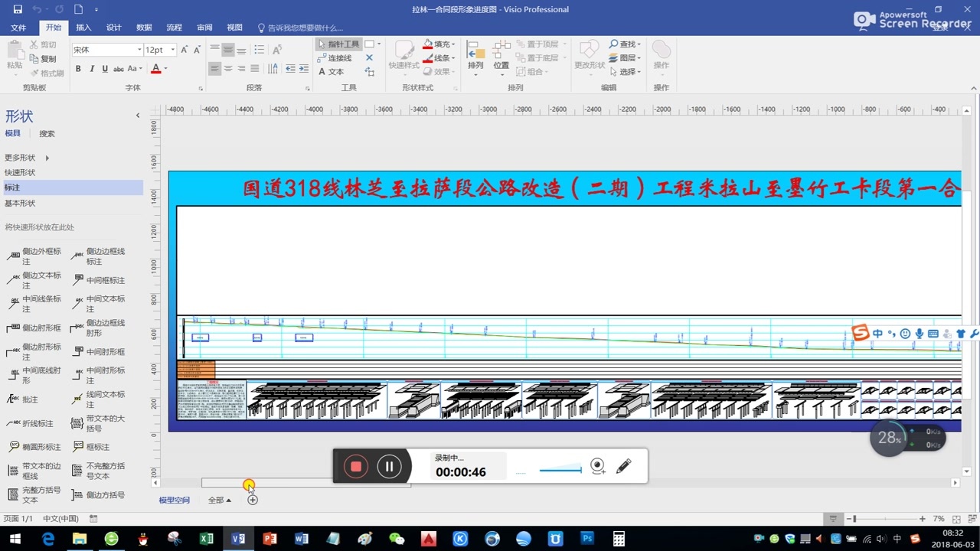Viewport: 980px width, 551px height.
Task: Select the 折线标注 shape stencil
Action: point(31,423)
